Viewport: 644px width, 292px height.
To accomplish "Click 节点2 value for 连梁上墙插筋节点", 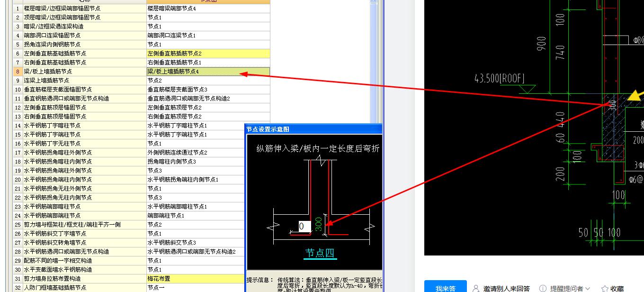I will [208, 81].
